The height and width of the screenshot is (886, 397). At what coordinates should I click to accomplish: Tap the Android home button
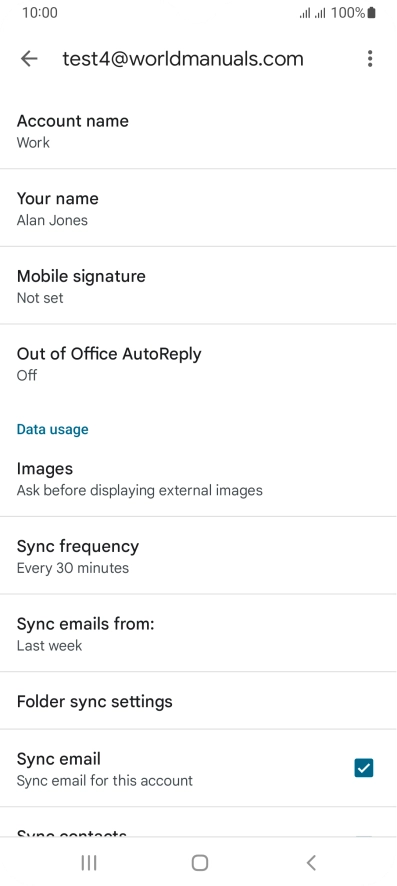coord(200,862)
